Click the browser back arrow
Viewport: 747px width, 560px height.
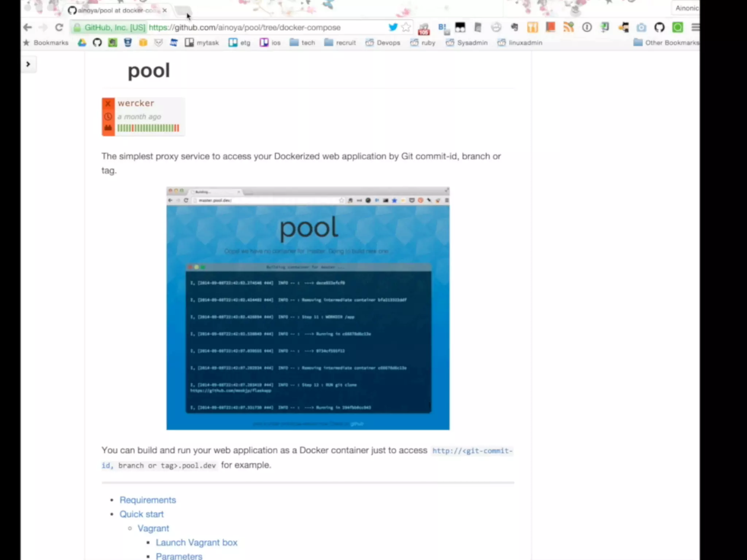[x=27, y=27]
